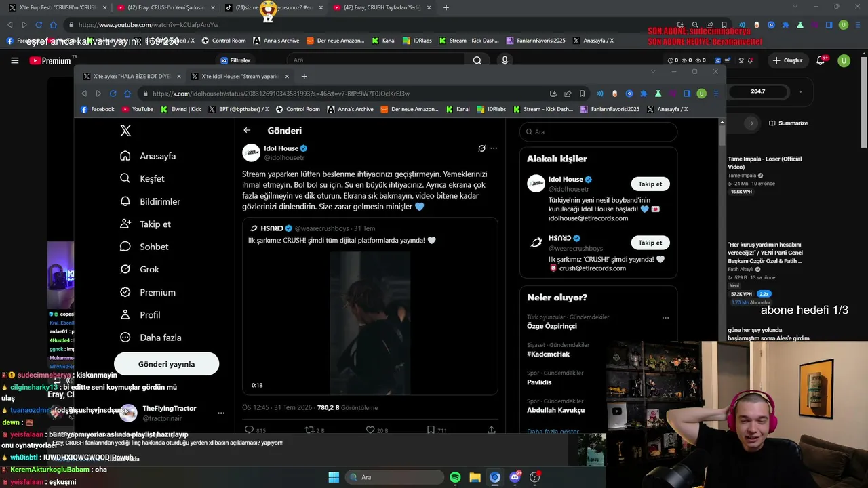868x488 pixels.
Task: Click the Summarize button on YouTube
Action: 789,123
